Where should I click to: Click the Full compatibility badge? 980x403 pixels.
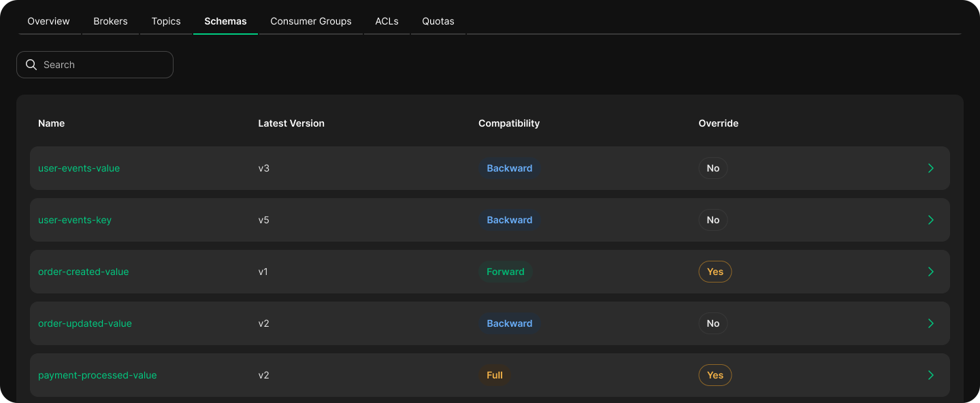click(495, 375)
